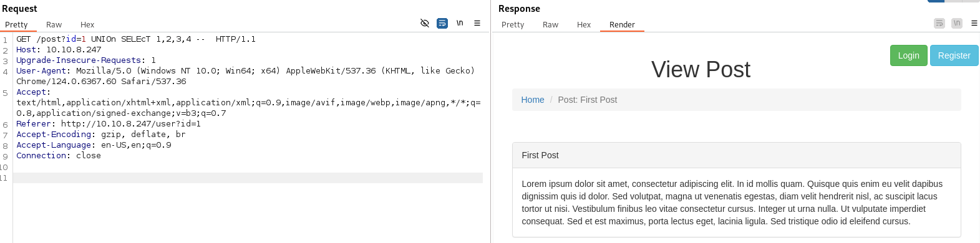This screenshot has width=980, height=243.
Task: Click the User-Agent header line
Action: 245,70
